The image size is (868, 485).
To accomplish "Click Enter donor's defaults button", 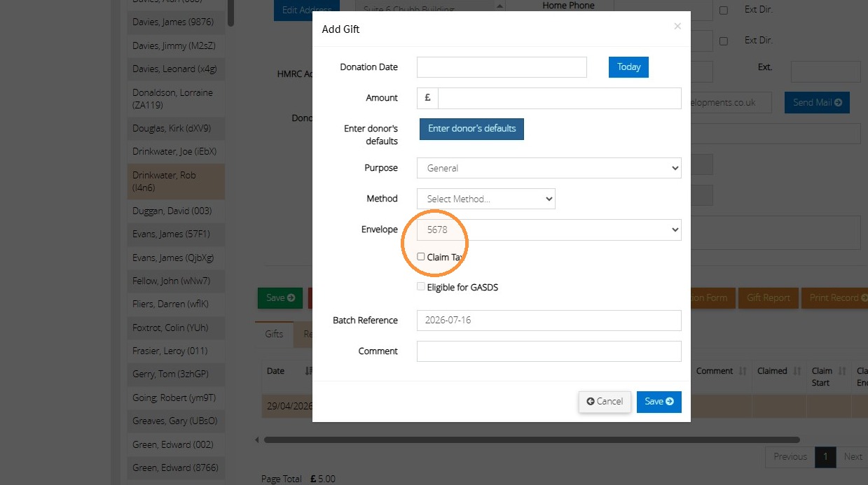I will tap(471, 129).
